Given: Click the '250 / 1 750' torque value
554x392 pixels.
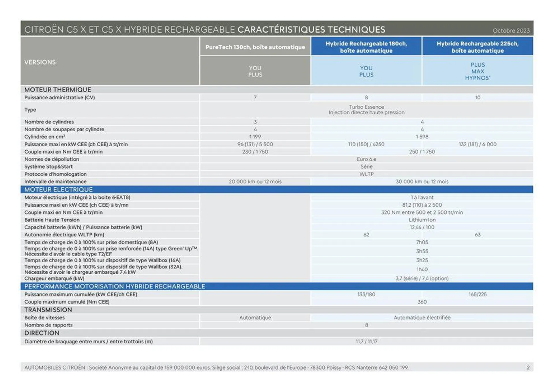Looking at the screenshot, I should (422, 152).
